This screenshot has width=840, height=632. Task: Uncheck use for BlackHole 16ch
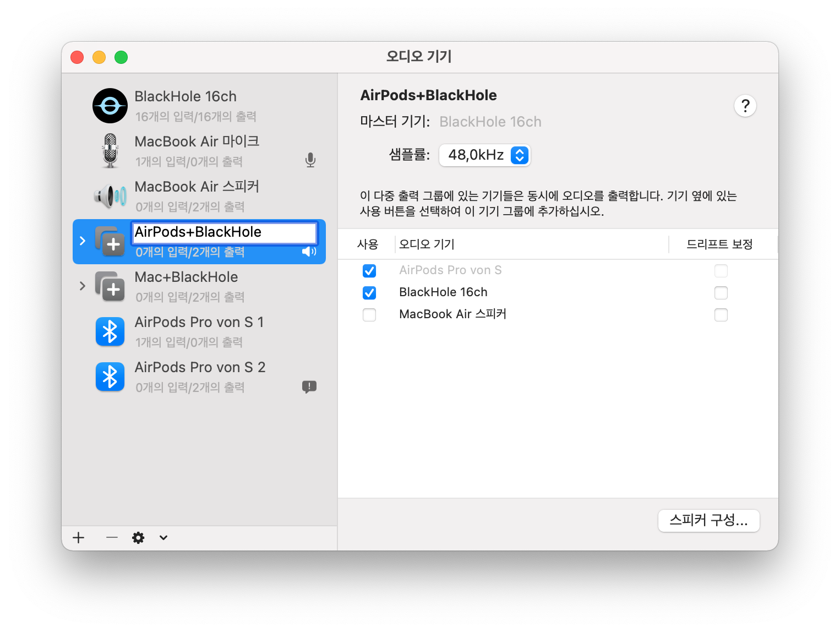pyautogui.click(x=369, y=293)
